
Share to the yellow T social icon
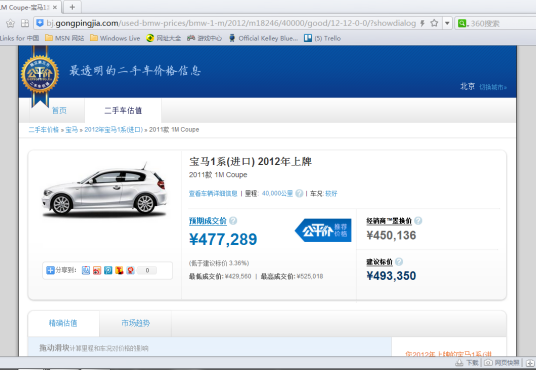(x=119, y=270)
